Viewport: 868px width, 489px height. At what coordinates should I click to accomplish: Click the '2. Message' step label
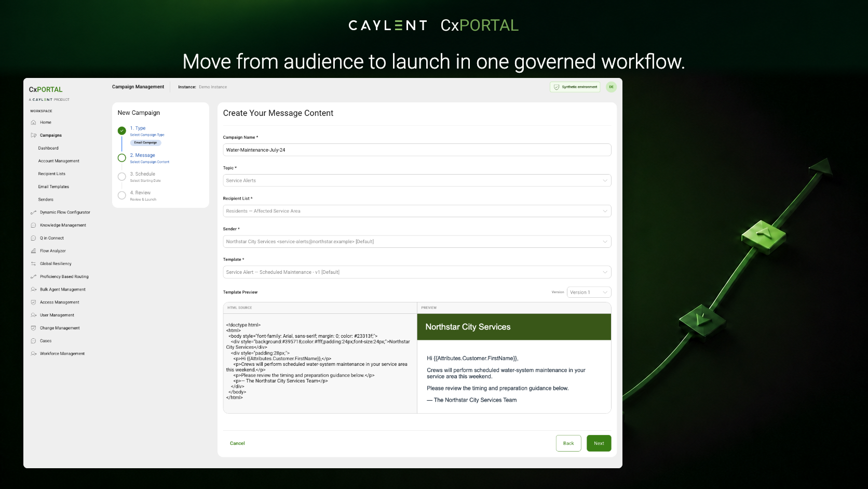[x=143, y=155]
